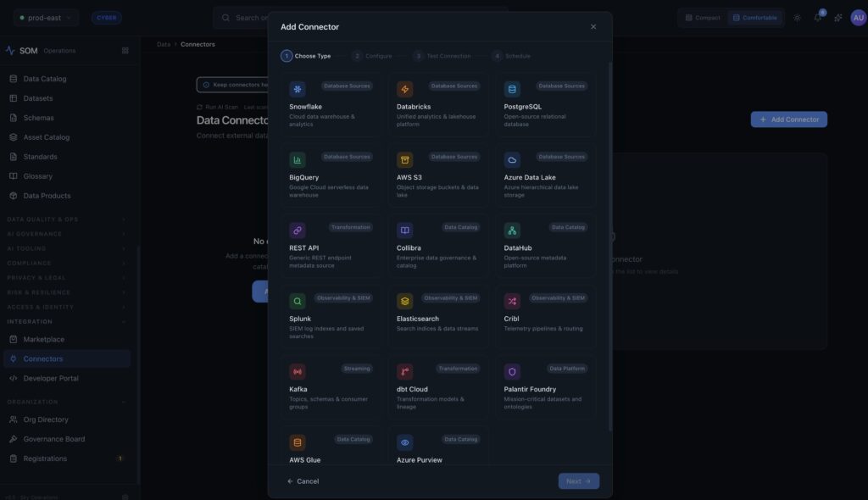Screen dimensions: 868x500
Task: Click the Next button
Action: coord(578,481)
